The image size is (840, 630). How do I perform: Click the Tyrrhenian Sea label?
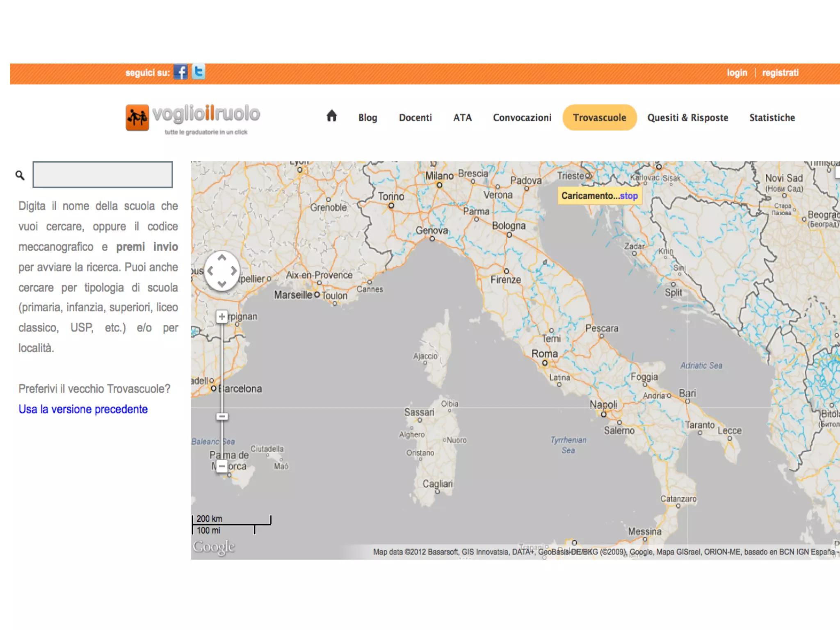[x=568, y=445]
